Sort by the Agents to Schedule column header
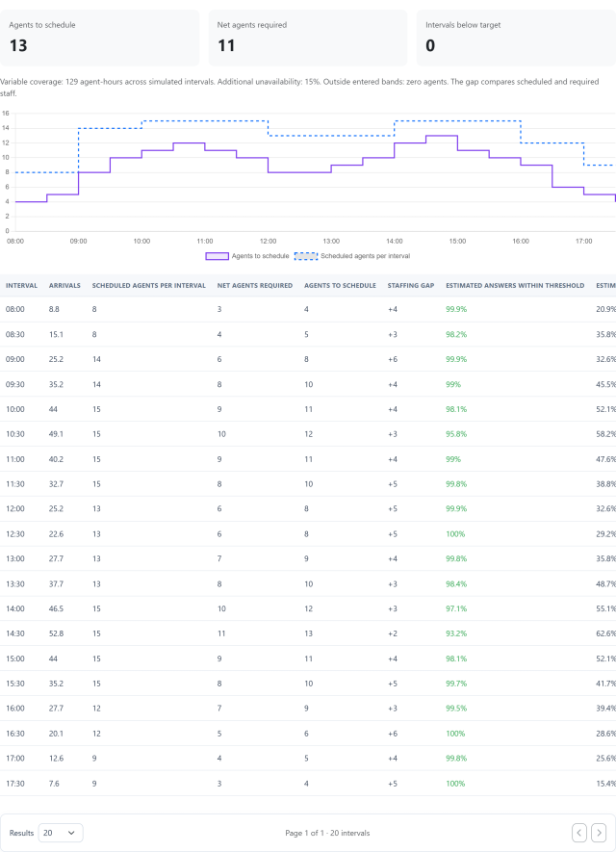This screenshot has height=852, width=616. pos(340,285)
